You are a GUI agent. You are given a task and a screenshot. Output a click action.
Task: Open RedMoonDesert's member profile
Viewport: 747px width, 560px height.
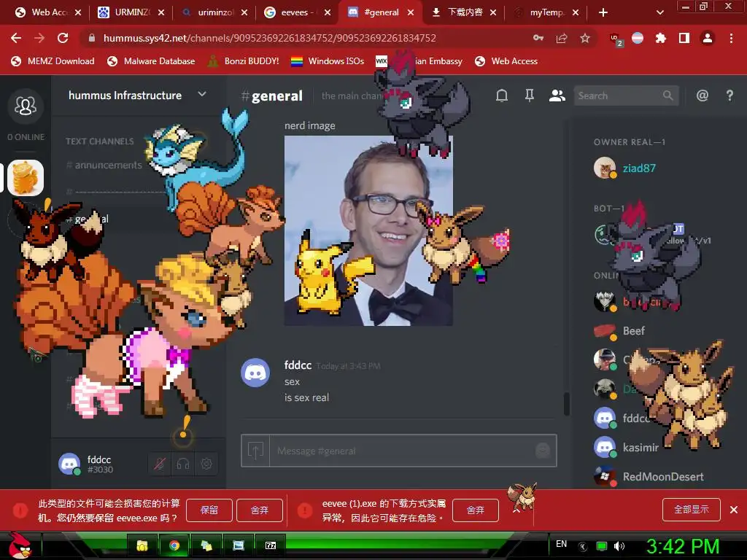[x=665, y=476]
